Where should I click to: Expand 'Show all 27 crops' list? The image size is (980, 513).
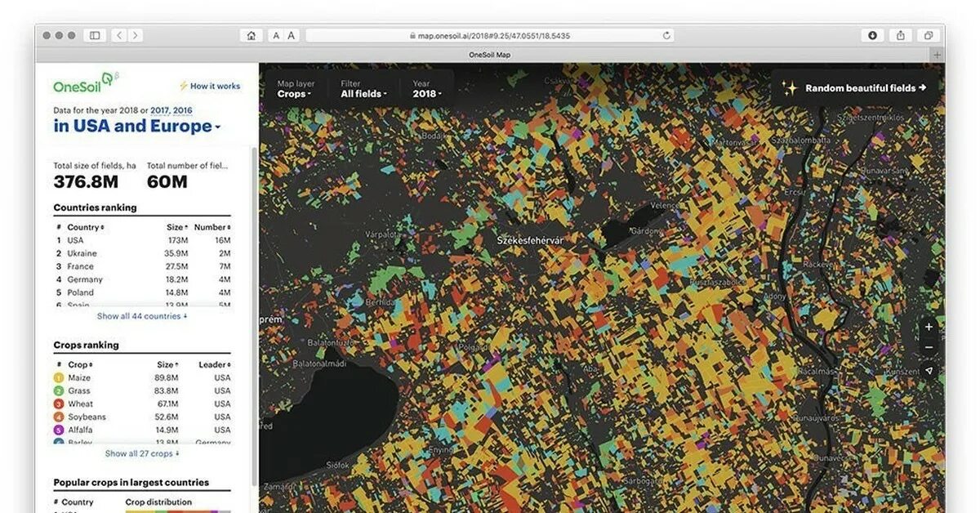coord(142,453)
